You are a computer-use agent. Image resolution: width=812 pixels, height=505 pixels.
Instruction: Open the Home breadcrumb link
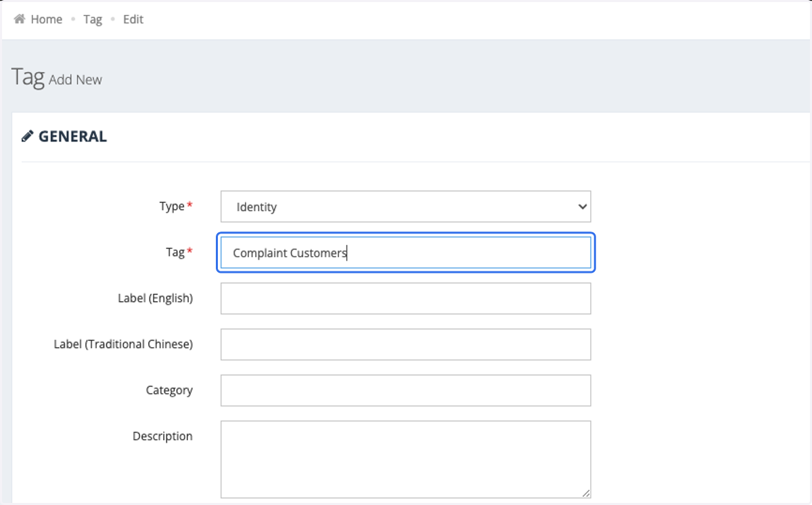click(x=46, y=19)
